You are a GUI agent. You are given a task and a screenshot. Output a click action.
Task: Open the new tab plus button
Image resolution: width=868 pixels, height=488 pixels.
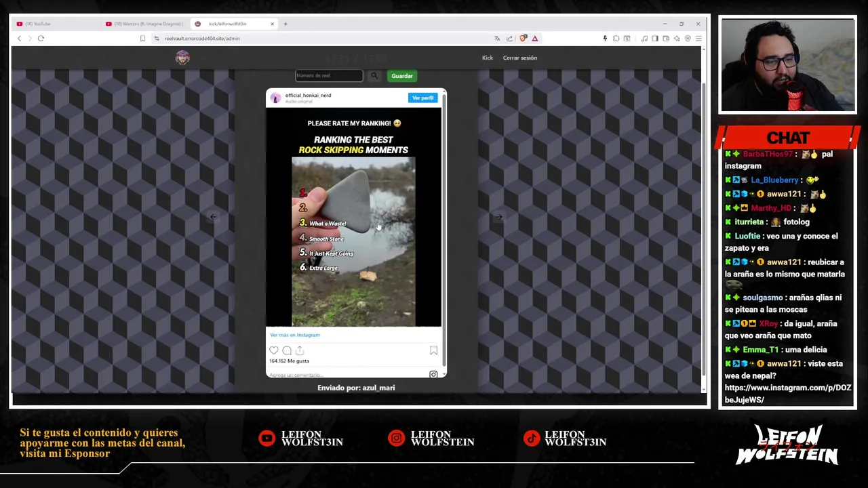pyautogui.click(x=285, y=24)
